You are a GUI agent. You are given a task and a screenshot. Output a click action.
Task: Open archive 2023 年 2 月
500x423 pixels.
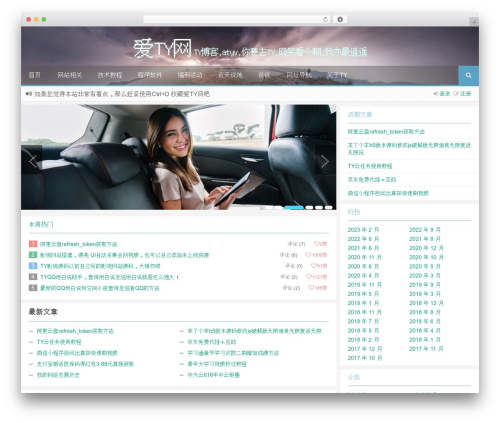pos(363,230)
